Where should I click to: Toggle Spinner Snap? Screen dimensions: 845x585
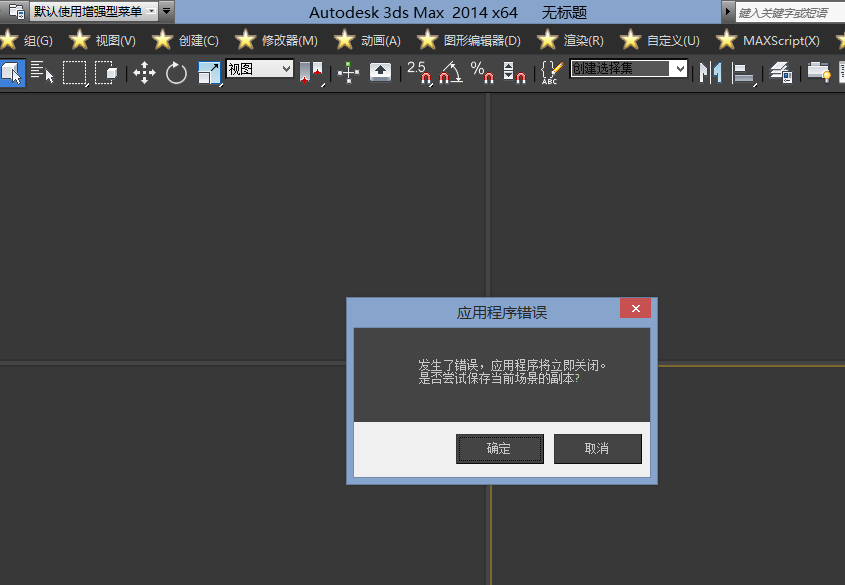(x=514, y=72)
